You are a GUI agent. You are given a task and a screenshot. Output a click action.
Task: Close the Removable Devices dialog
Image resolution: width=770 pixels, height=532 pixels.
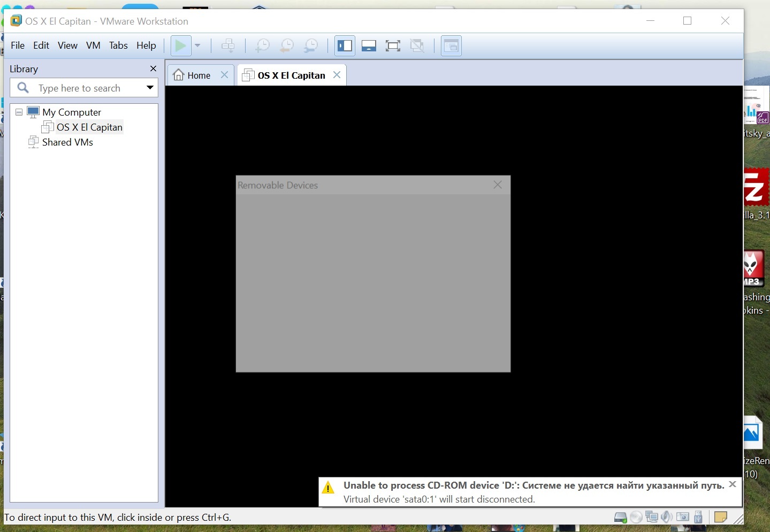point(498,185)
